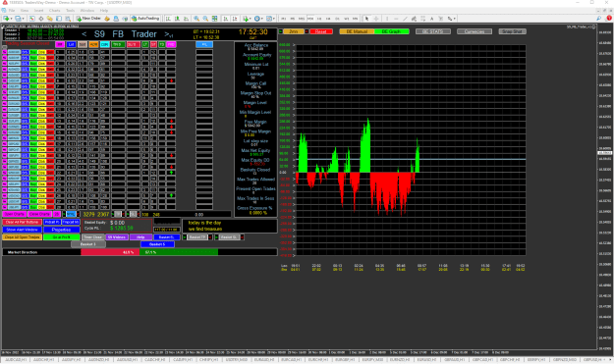Toggle green box left of Basket TP
Screen dimensions: 614x364
tap(185, 237)
